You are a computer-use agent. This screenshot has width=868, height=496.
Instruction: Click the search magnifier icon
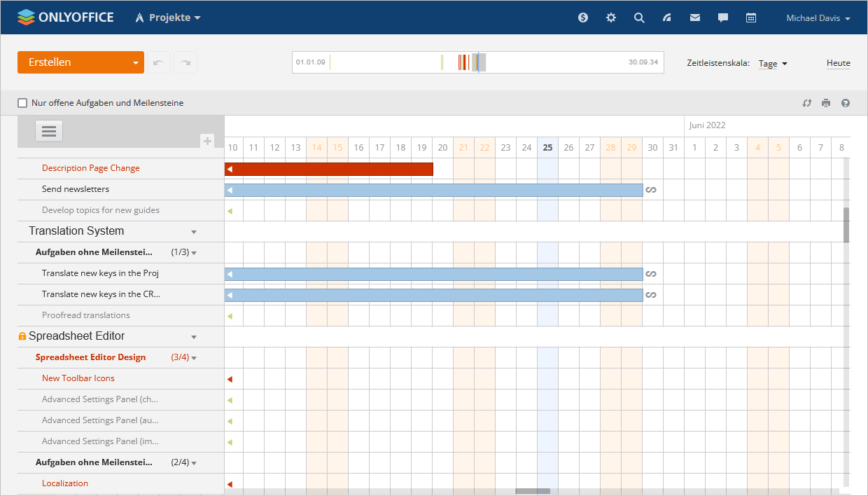click(x=639, y=18)
